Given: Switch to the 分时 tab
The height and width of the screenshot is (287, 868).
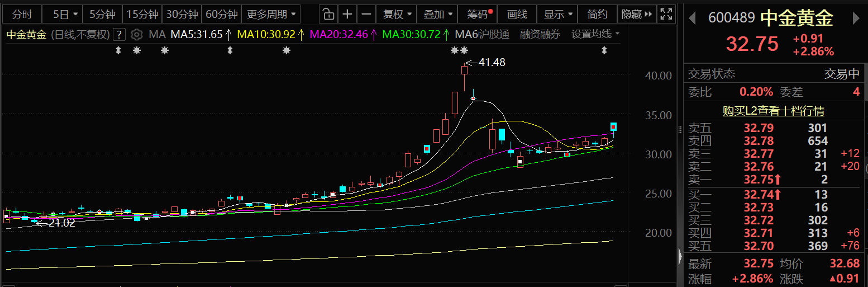Looking at the screenshot, I should [22, 14].
